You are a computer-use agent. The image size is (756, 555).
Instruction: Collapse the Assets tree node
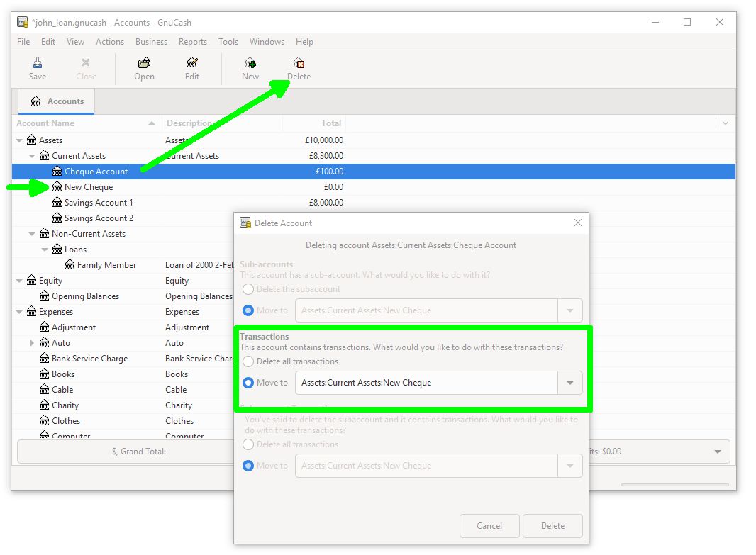click(19, 140)
